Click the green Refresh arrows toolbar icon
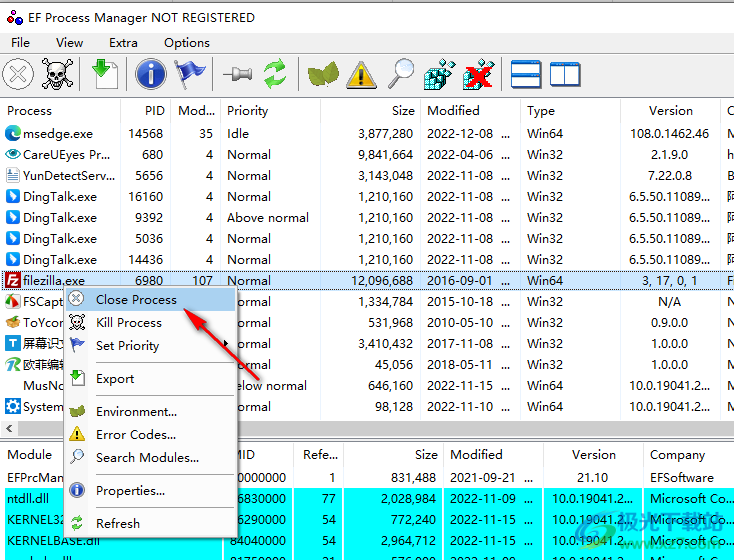 point(275,74)
